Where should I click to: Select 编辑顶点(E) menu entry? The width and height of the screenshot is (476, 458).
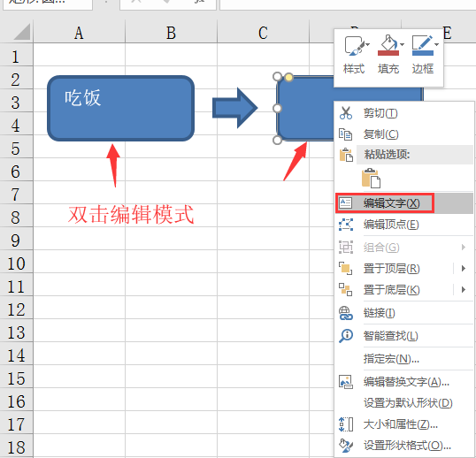404,225
